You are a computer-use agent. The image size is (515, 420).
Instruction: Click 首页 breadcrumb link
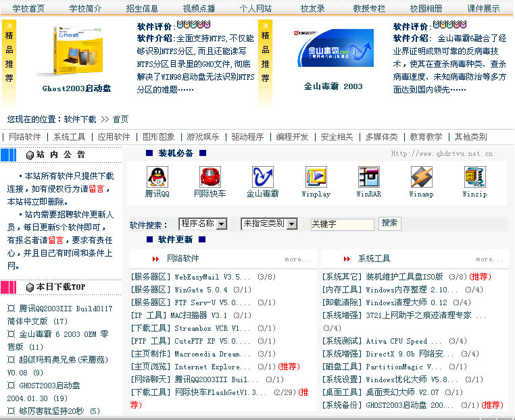[120, 119]
